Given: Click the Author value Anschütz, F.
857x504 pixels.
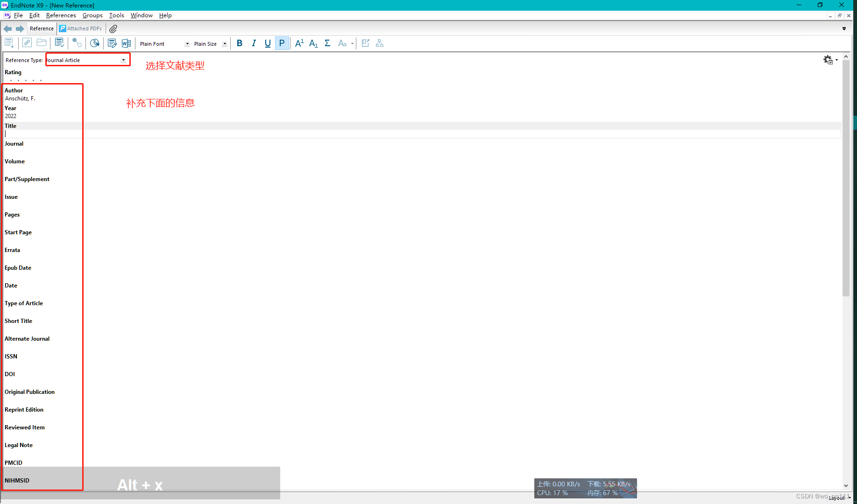Looking at the screenshot, I should pyautogui.click(x=20, y=98).
